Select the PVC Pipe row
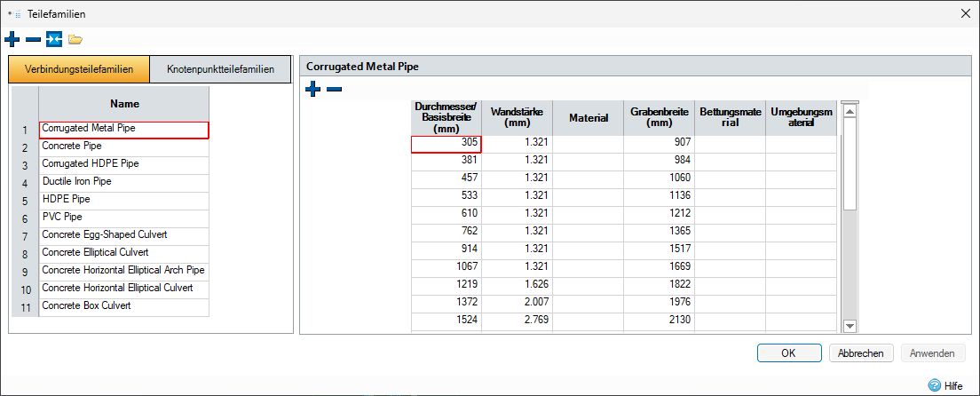The width and height of the screenshot is (980, 396). 123,218
